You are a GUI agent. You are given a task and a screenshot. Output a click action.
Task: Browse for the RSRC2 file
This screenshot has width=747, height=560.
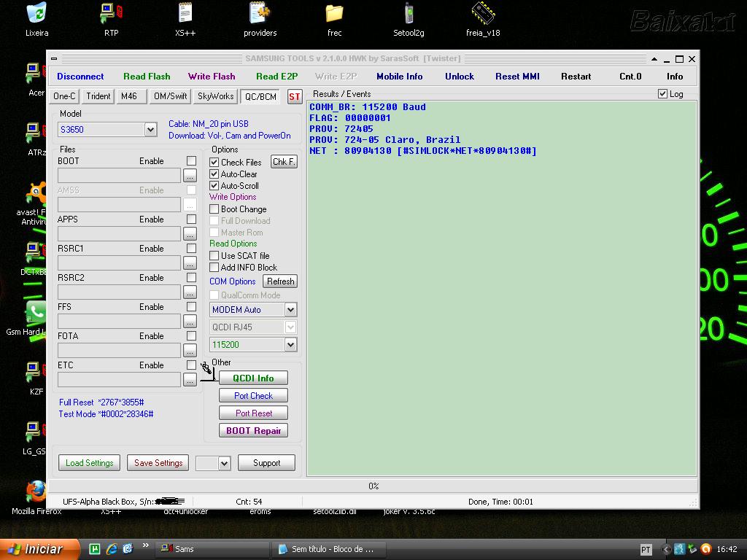(190, 292)
